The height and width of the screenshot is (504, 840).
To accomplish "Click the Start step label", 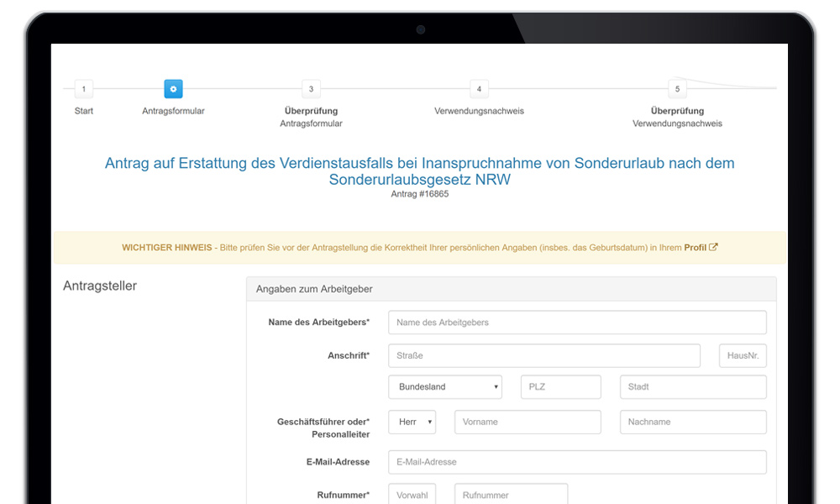I will pyautogui.click(x=83, y=111).
